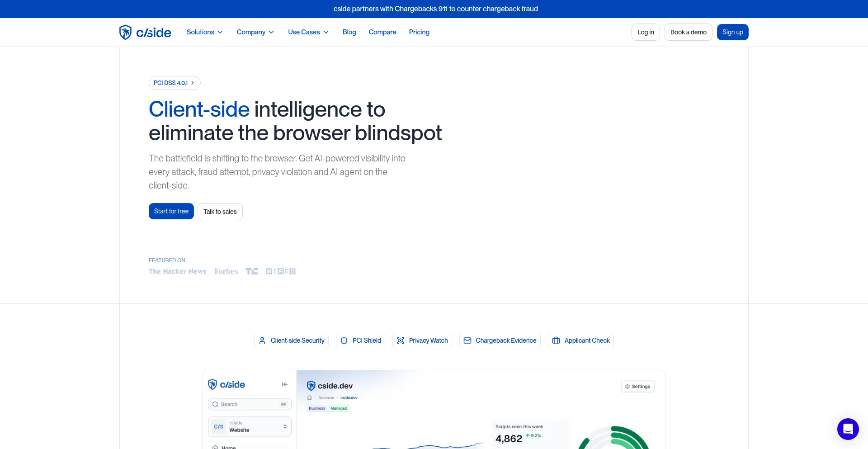
Task: Show the Applicant Check tab
Action: click(x=581, y=340)
